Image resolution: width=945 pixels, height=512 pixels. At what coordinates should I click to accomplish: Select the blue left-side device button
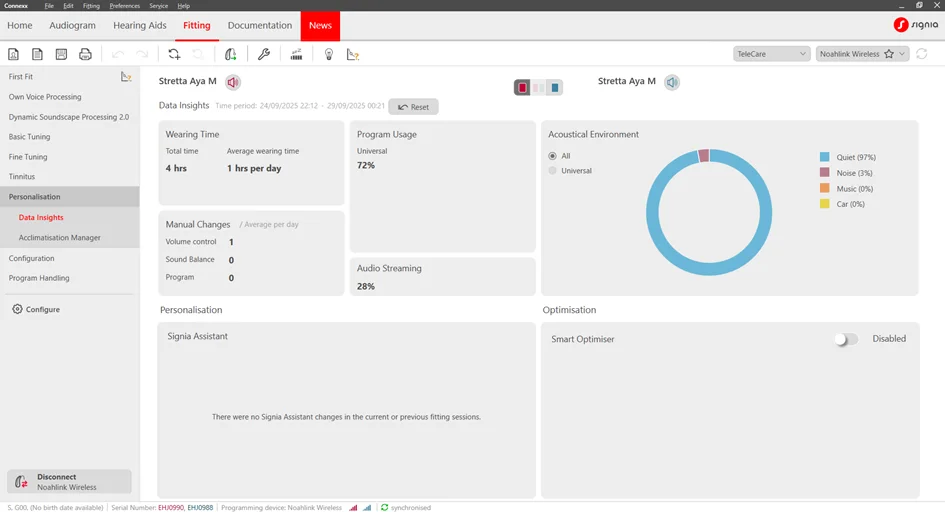coord(554,87)
